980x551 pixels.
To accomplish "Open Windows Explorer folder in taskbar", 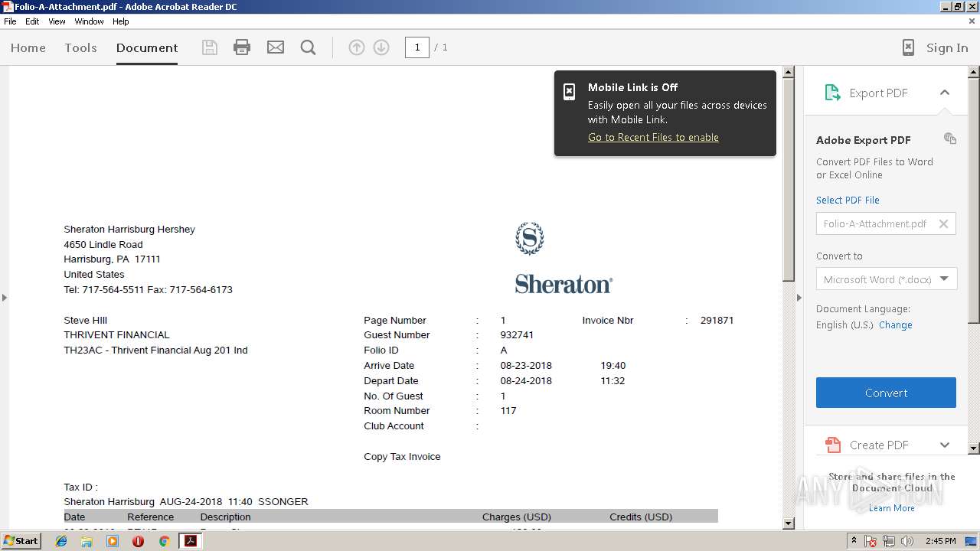I will (x=87, y=541).
